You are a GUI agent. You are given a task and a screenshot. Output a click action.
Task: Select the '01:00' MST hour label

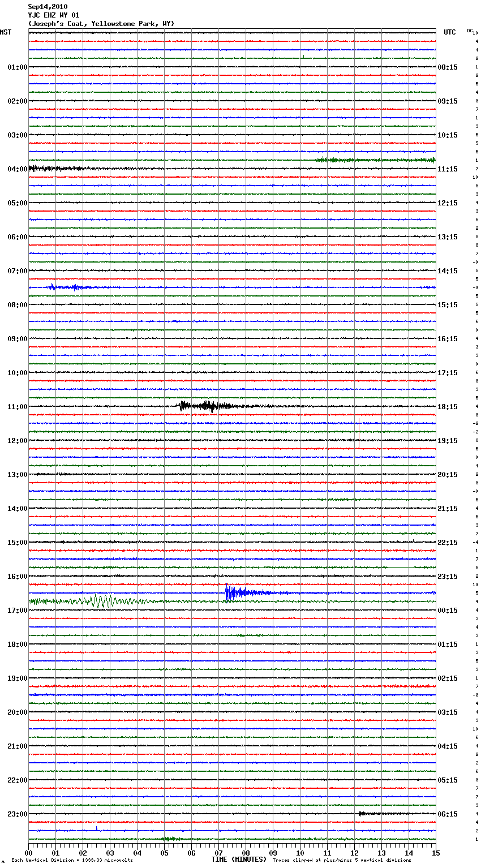pyautogui.click(x=18, y=67)
